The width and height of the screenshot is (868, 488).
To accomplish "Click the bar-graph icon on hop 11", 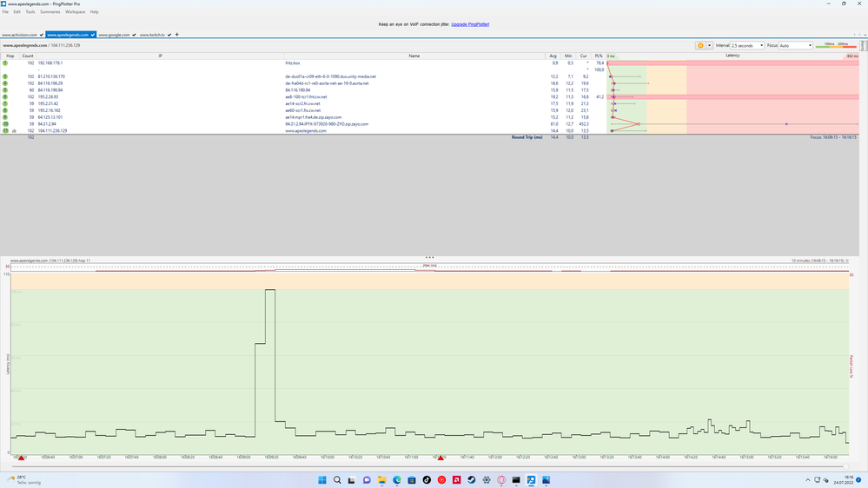I will [x=14, y=131].
